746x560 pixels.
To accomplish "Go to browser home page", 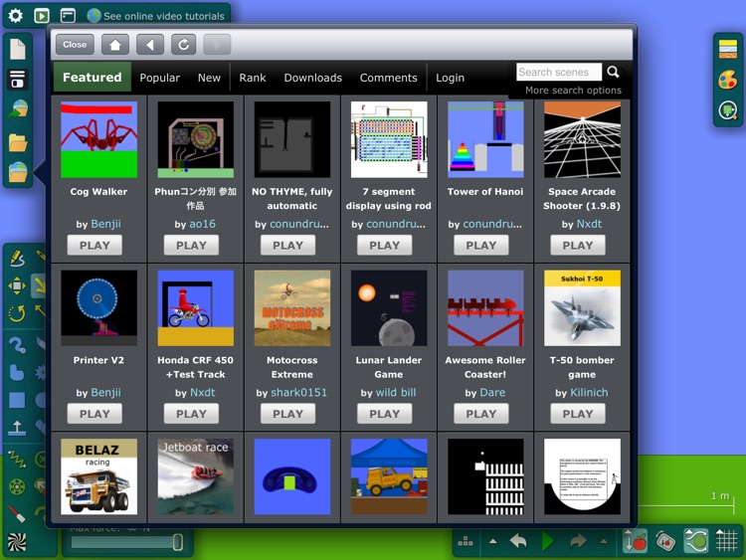I will [x=115, y=45].
